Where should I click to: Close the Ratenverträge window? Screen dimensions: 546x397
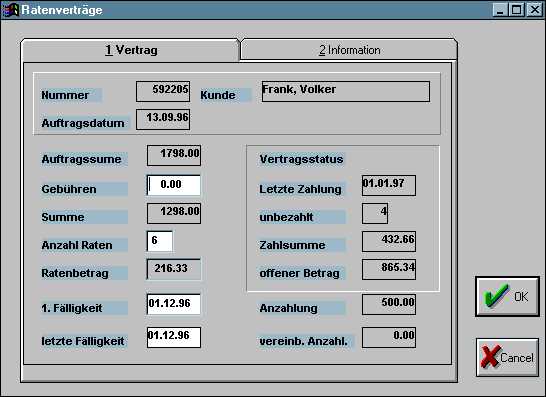tap(534, 9)
